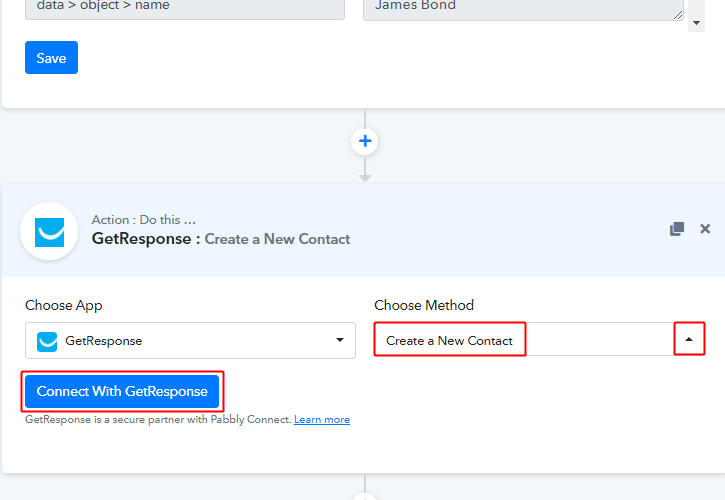The width and height of the screenshot is (725, 500).
Task: Click the 'data > object > name' field
Action: pyautogui.click(x=184, y=9)
